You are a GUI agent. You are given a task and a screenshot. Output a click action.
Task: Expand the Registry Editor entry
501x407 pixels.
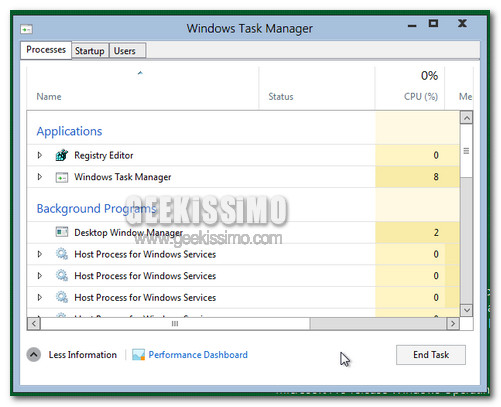tap(40, 155)
